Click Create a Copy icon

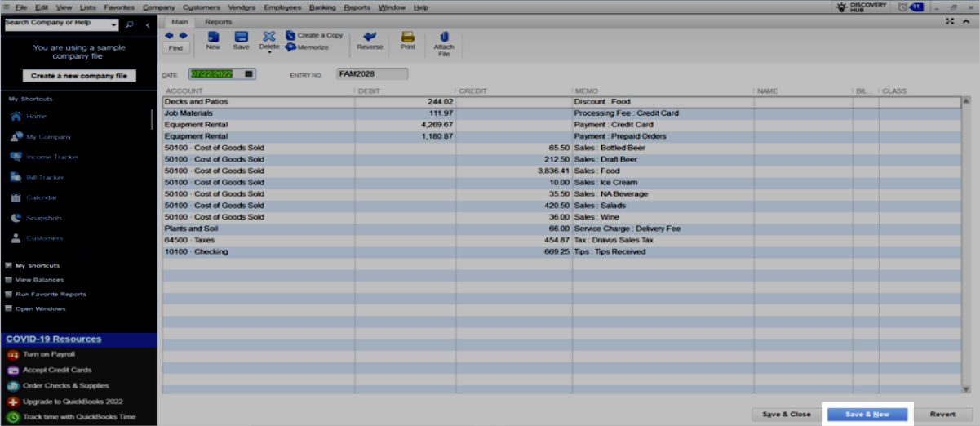[290, 35]
